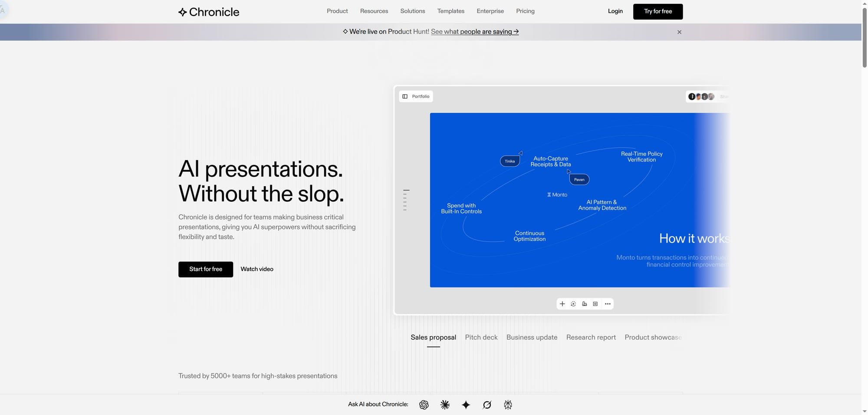Image resolution: width=868 pixels, height=415 pixels.
Task: Open the 'See what people are saying' link
Action: (x=474, y=32)
